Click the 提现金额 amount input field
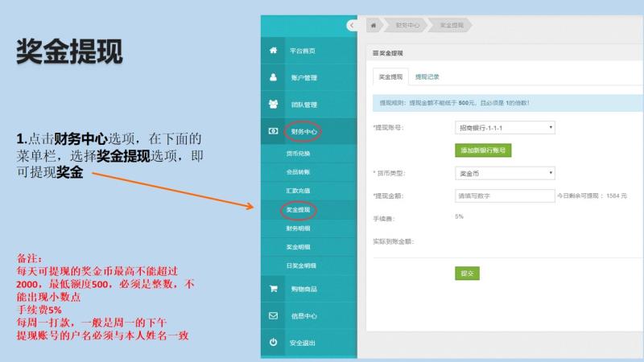The image size is (644, 362). 505,195
